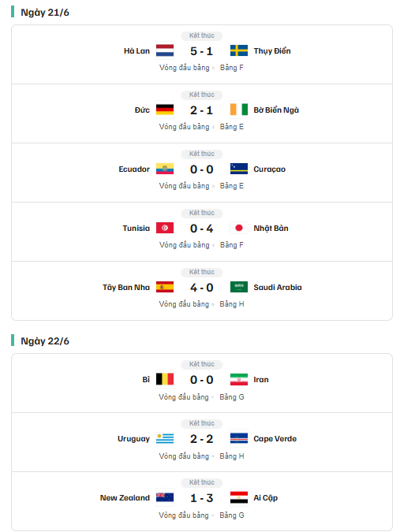
Task: Open the Ecuador flag icon
Action: tap(165, 169)
